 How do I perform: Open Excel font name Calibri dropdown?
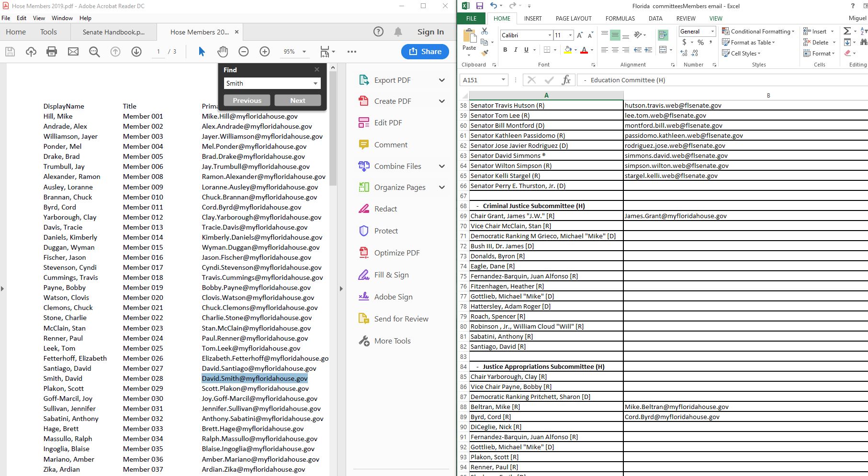[549, 35]
